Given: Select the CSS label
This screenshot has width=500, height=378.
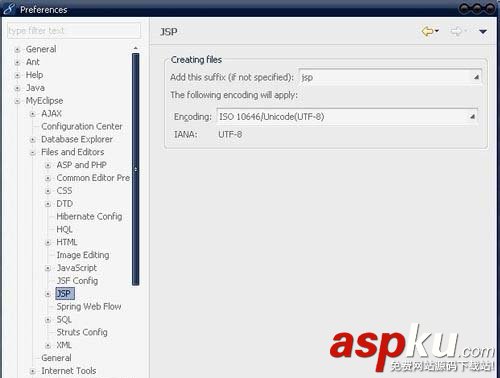Looking at the screenshot, I should [64, 191].
